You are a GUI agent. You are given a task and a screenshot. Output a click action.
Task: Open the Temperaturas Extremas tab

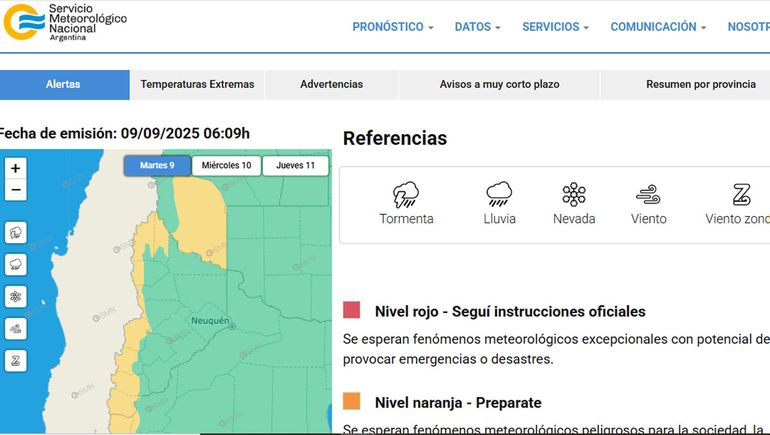tap(197, 85)
